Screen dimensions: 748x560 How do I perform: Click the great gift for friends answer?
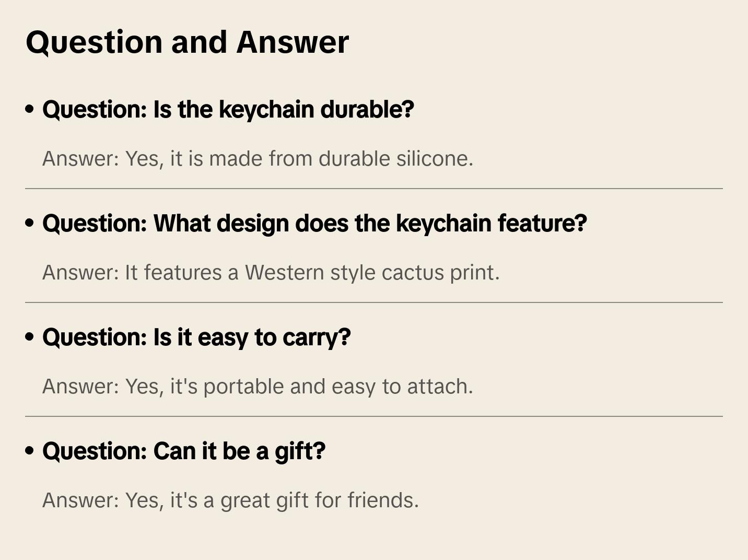tap(230, 500)
